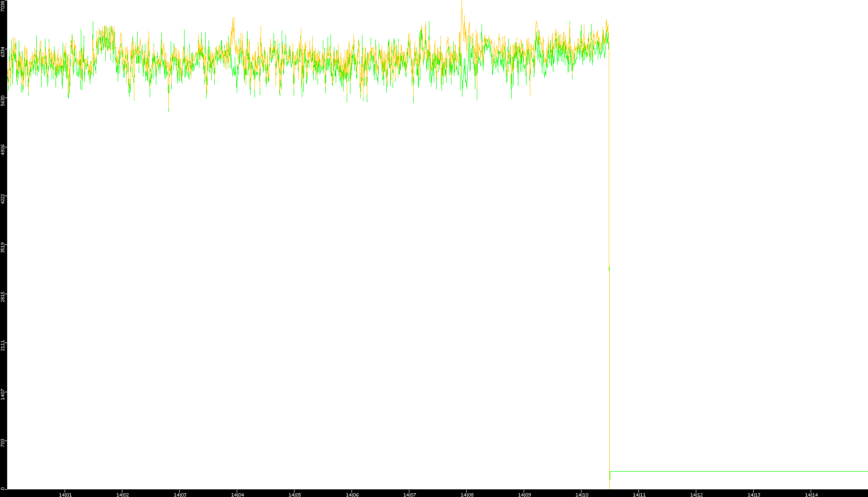
Task: Select the 6334 value axis label
Action: [3, 52]
